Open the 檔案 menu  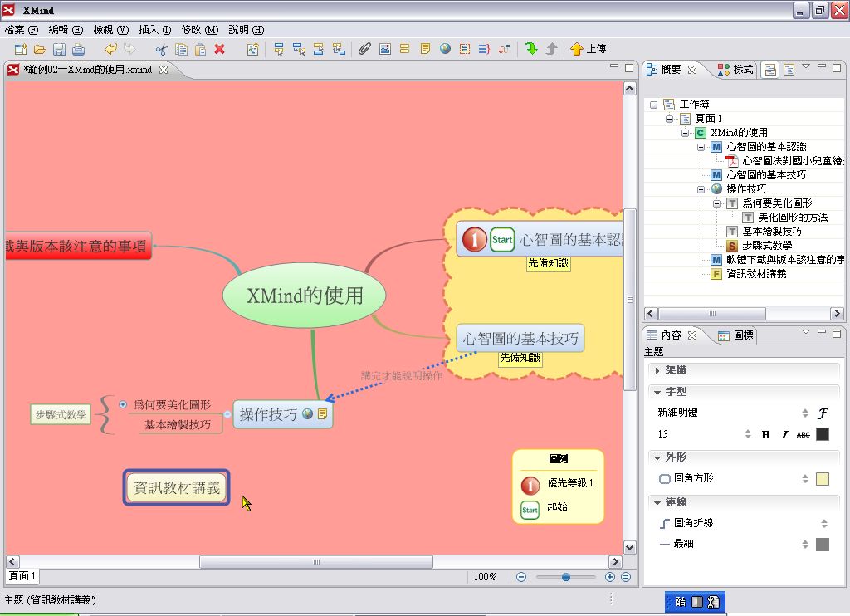[21, 30]
